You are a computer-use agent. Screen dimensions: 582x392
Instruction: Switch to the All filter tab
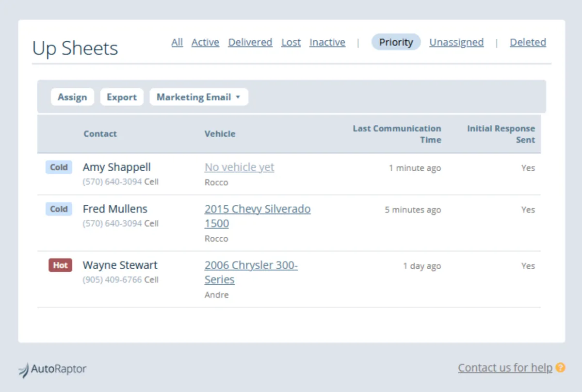[177, 42]
